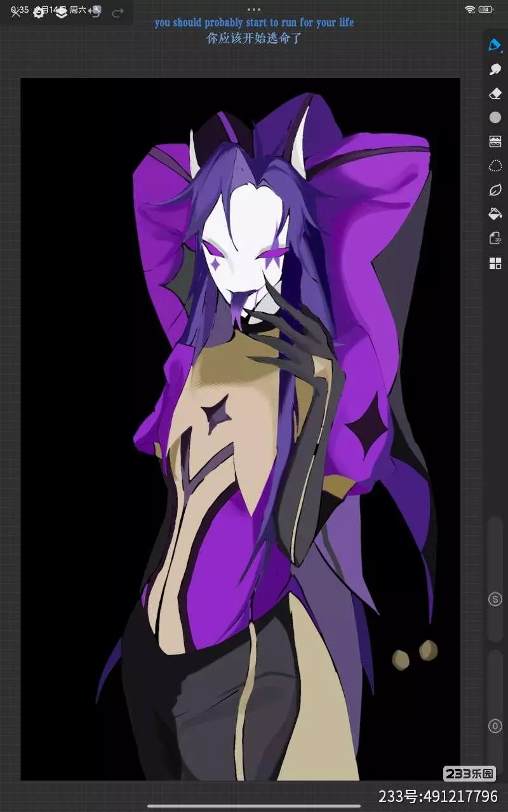This screenshot has width=508, height=812.
Task: Open the 3D model file tool
Action: (x=495, y=239)
